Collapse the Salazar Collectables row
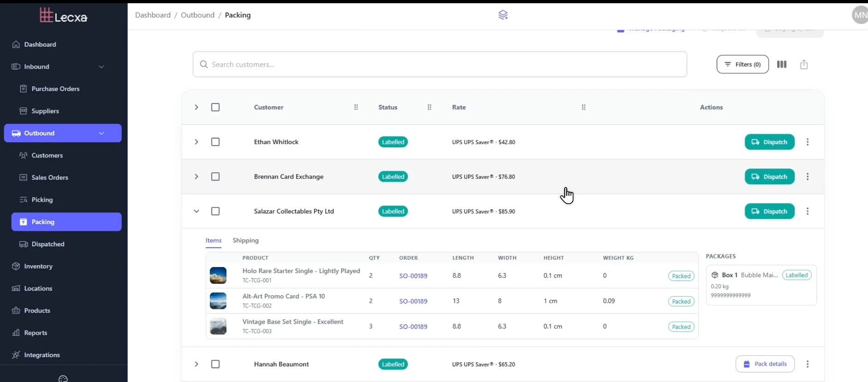 coord(196,211)
